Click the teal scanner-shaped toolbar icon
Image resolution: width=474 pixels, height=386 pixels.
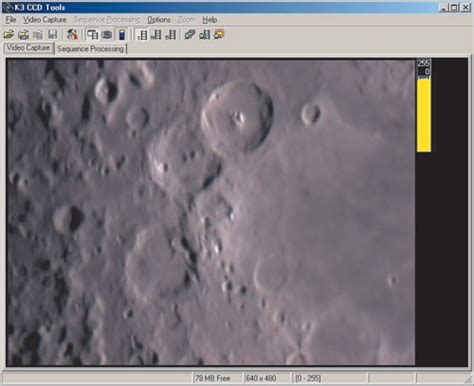(190, 35)
